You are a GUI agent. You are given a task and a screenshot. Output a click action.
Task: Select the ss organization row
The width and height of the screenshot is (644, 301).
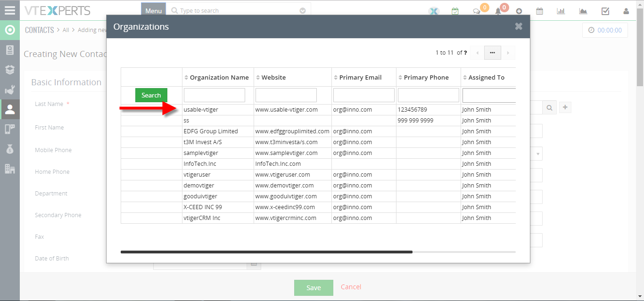318,121
